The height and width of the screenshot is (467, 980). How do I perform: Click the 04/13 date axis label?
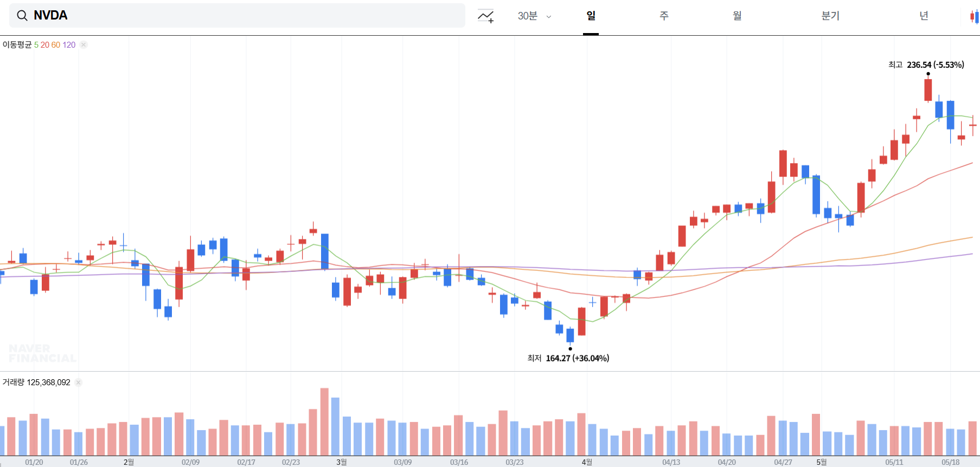coord(671,462)
